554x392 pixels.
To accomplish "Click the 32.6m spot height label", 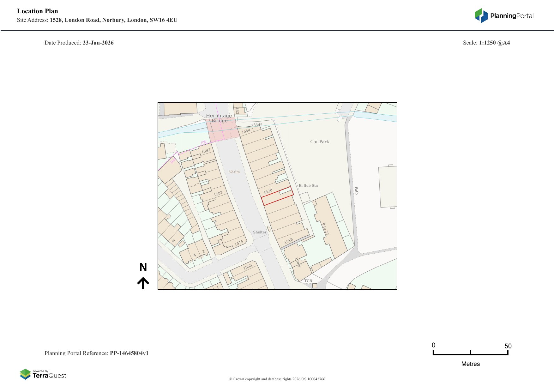I will (x=234, y=172).
